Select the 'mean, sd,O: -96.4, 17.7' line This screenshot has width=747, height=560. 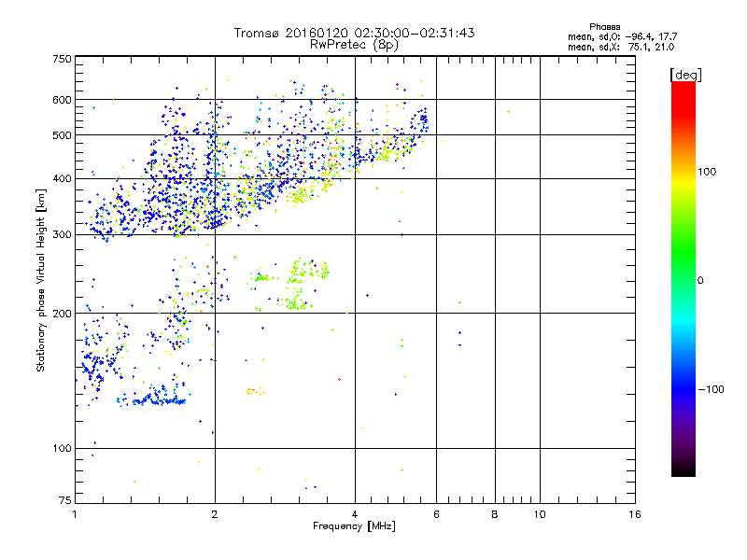tap(622, 36)
